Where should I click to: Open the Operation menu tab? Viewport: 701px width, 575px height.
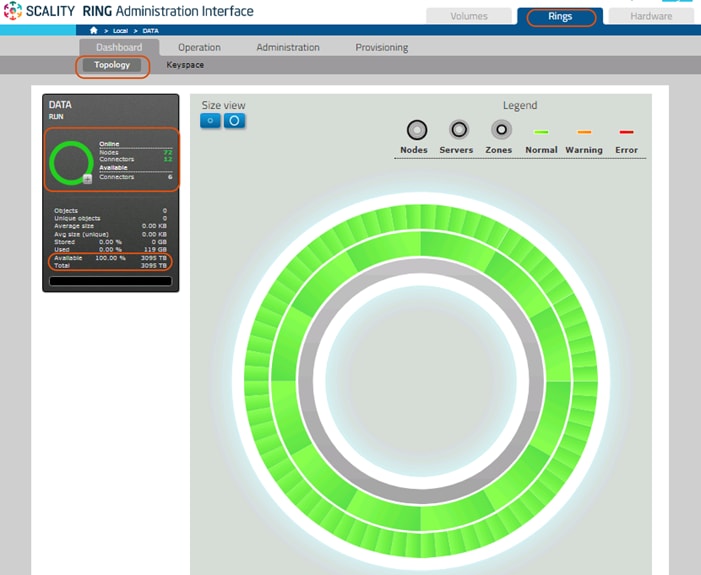click(x=199, y=47)
